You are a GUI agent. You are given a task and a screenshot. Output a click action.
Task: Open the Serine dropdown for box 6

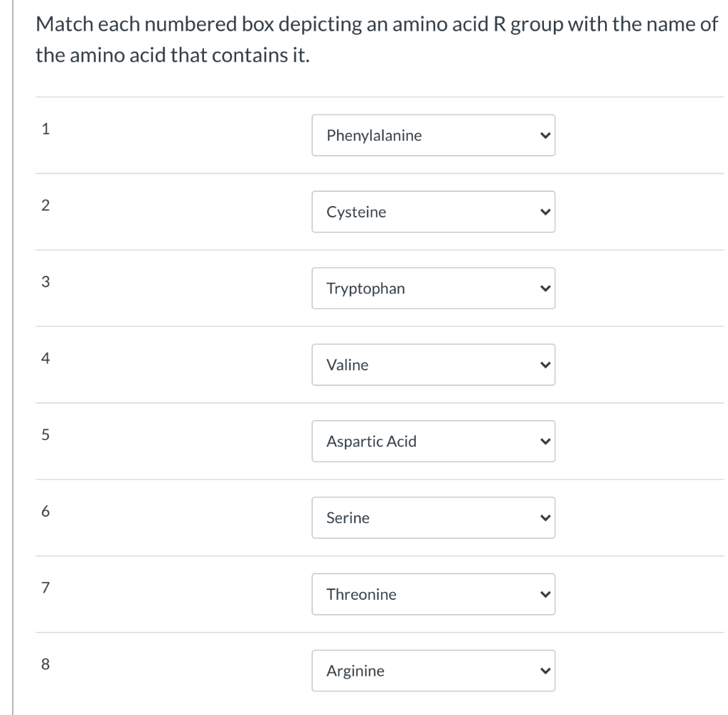pos(432,518)
